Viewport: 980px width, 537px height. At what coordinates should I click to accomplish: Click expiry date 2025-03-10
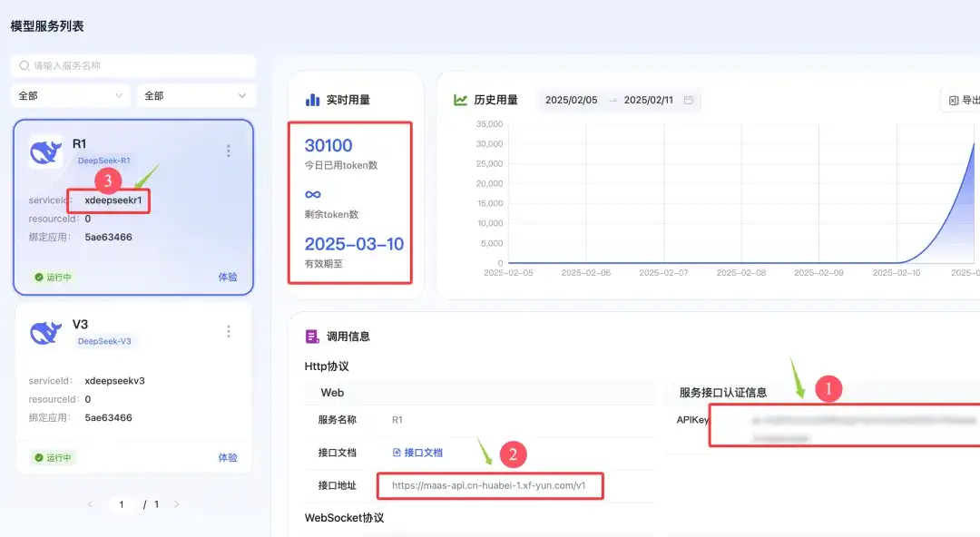354,244
